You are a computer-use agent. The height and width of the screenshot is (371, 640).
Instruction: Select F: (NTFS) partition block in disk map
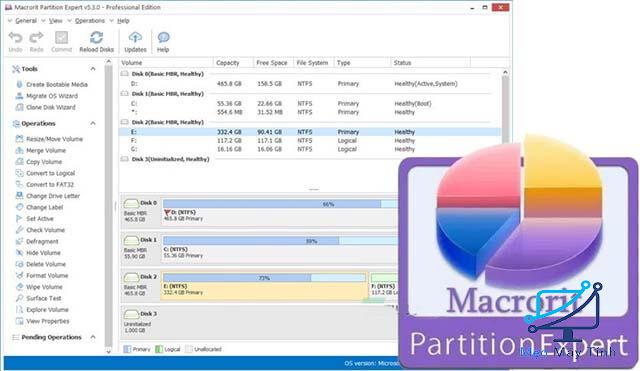coord(384,286)
